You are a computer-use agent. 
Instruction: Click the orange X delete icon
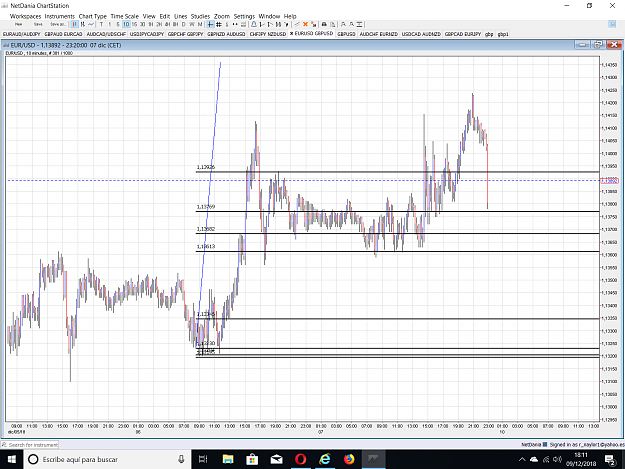(x=305, y=24)
